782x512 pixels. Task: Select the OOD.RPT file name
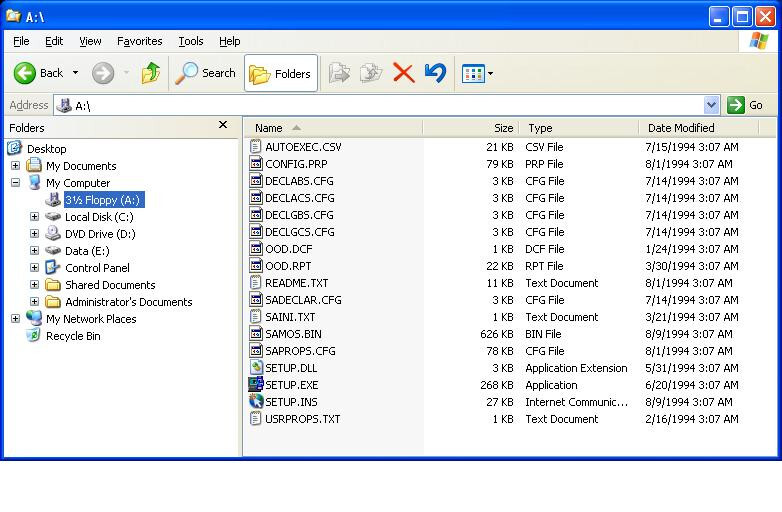click(x=288, y=266)
